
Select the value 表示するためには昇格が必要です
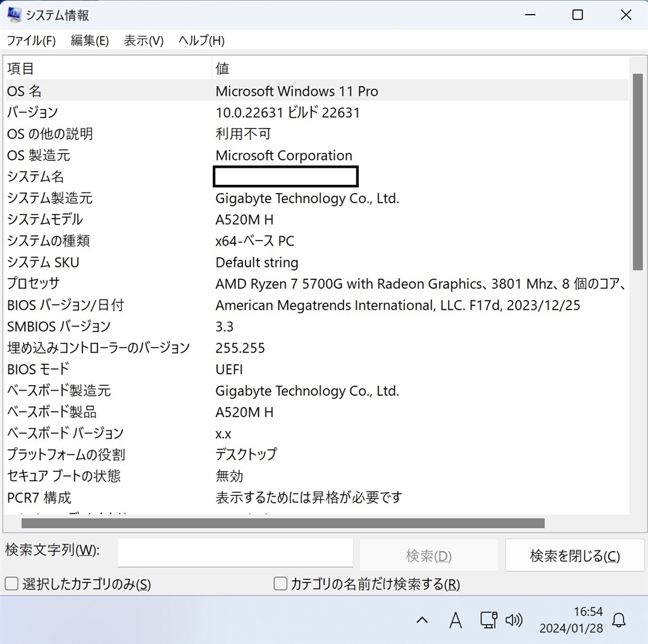(309, 498)
